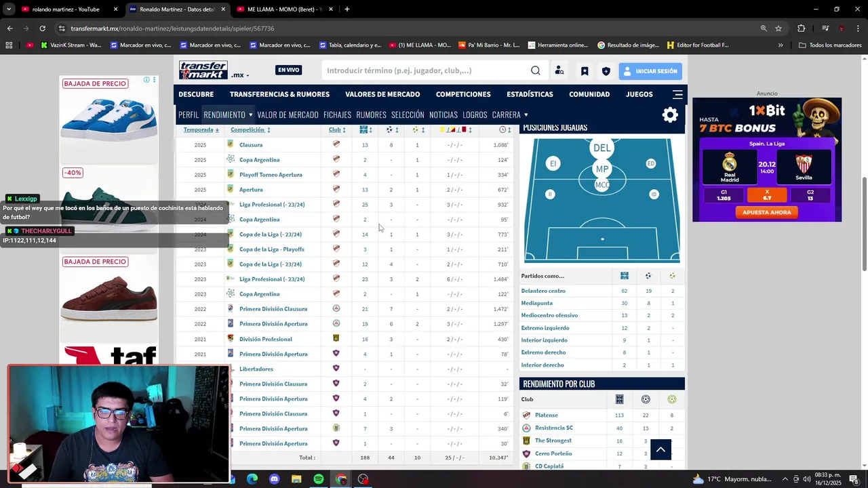
Task: Open the División Profesional link
Action: [266, 339]
